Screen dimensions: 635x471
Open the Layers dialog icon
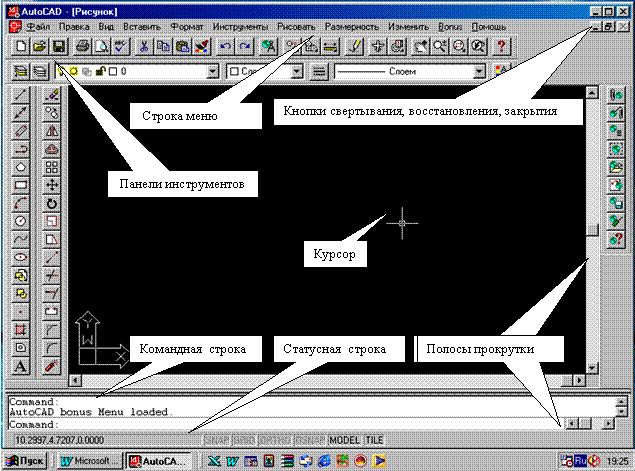(x=39, y=72)
